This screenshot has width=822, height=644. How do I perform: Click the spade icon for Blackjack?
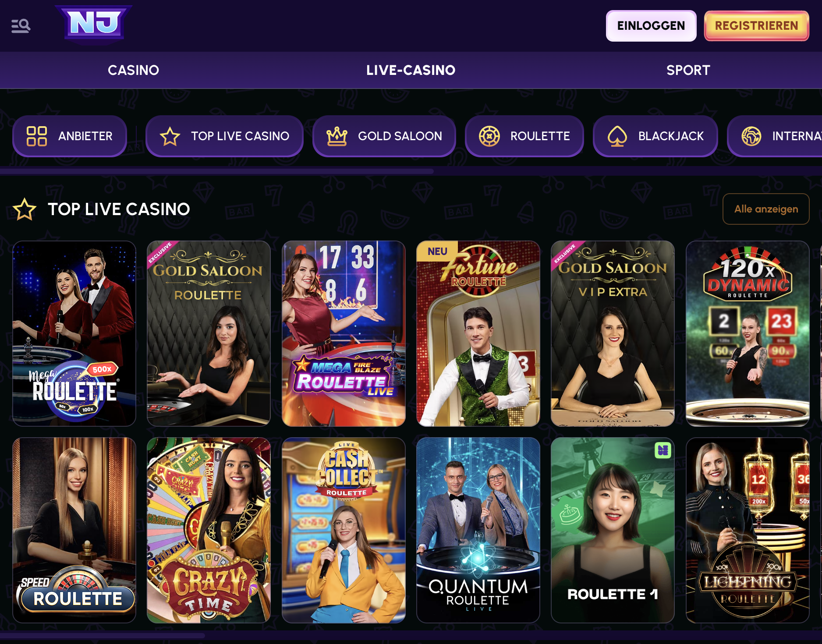pos(617,136)
